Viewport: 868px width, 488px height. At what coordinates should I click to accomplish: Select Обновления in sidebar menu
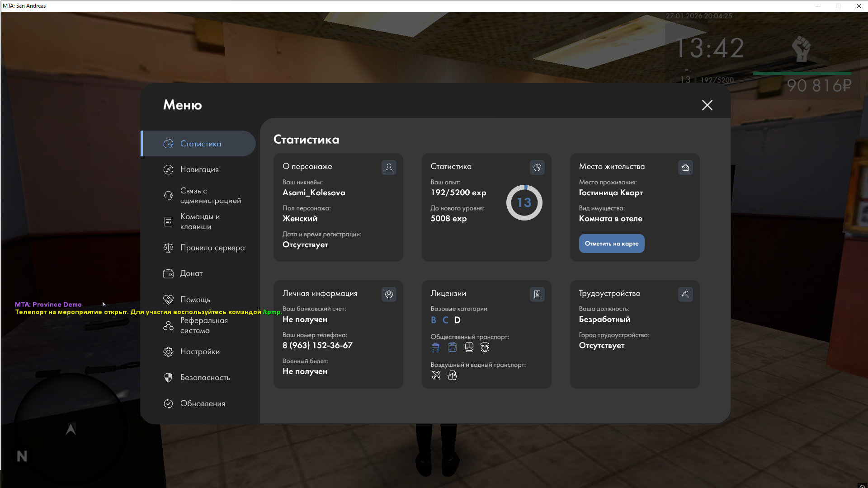click(x=203, y=404)
